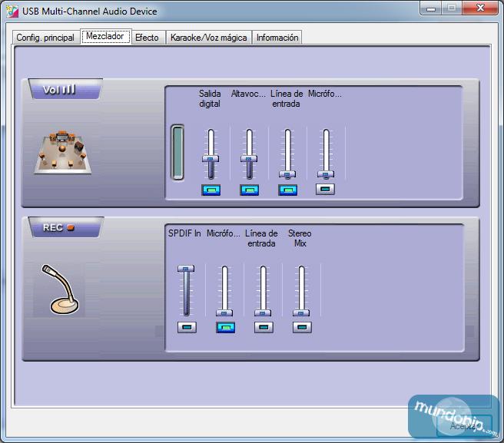
Task: Click the REC panel header button
Action: click(x=65, y=227)
